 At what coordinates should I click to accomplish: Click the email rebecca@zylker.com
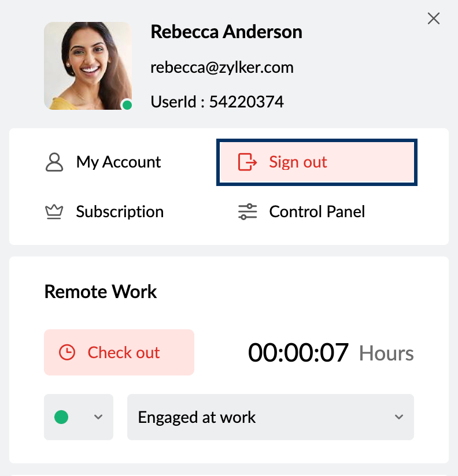coord(222,68)
